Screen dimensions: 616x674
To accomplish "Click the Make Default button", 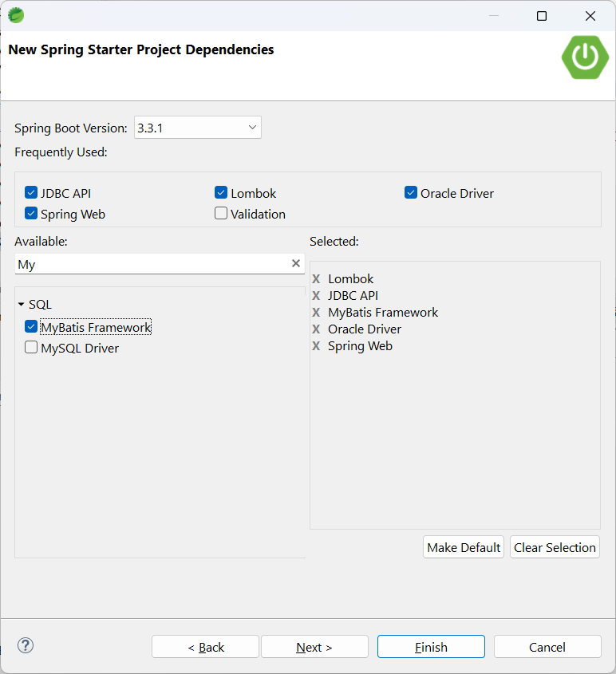I will pos(464,547).
